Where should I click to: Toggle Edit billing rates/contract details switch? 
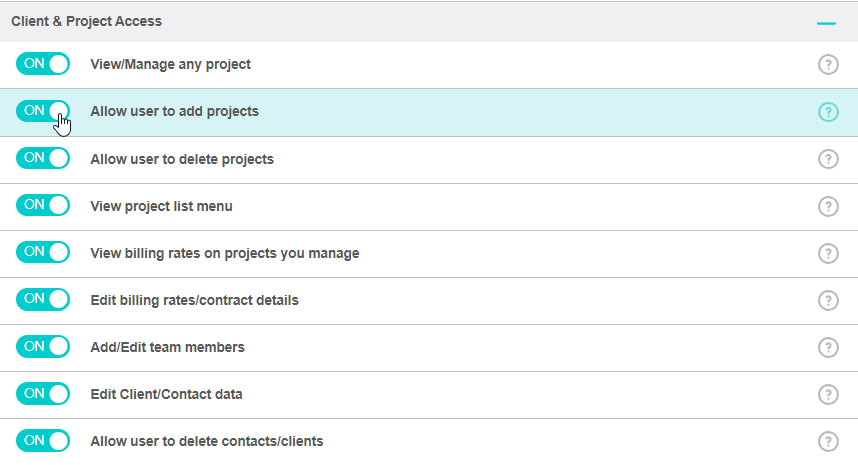(x=43, y=299)
